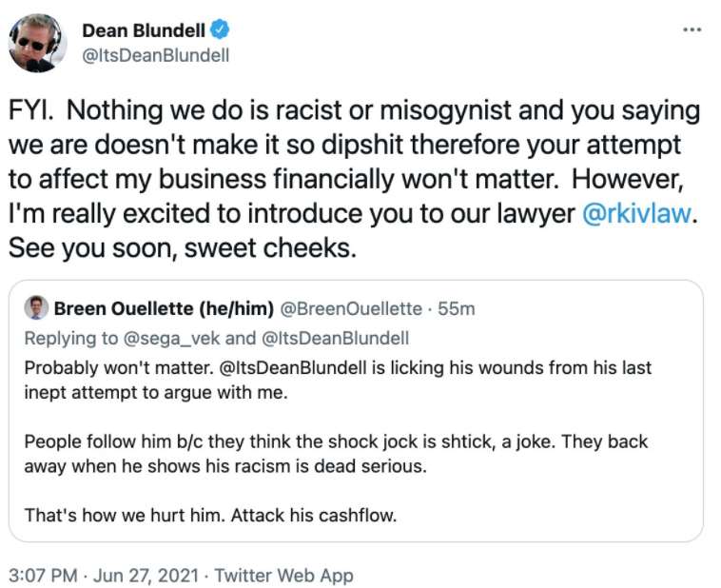Click Breen Ouellette's small avatar
This screenshot has width=721, height=588.
tap(36, 308)
